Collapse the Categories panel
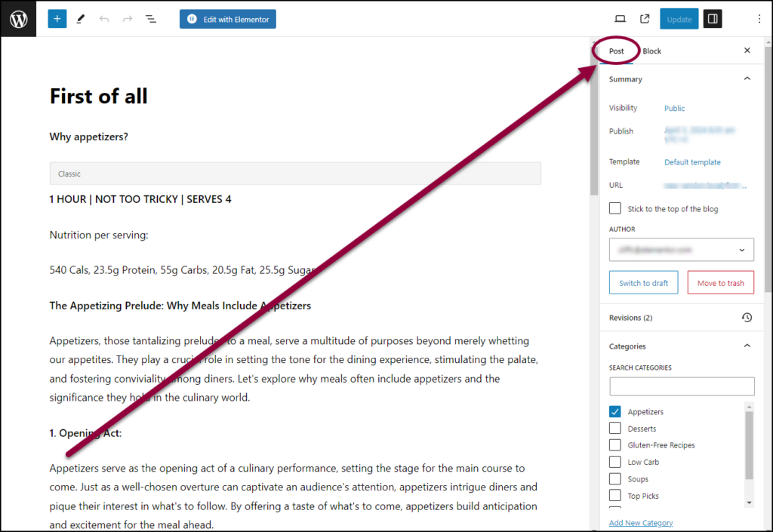Viewport: 773px width, 532px height. (747, 345)
